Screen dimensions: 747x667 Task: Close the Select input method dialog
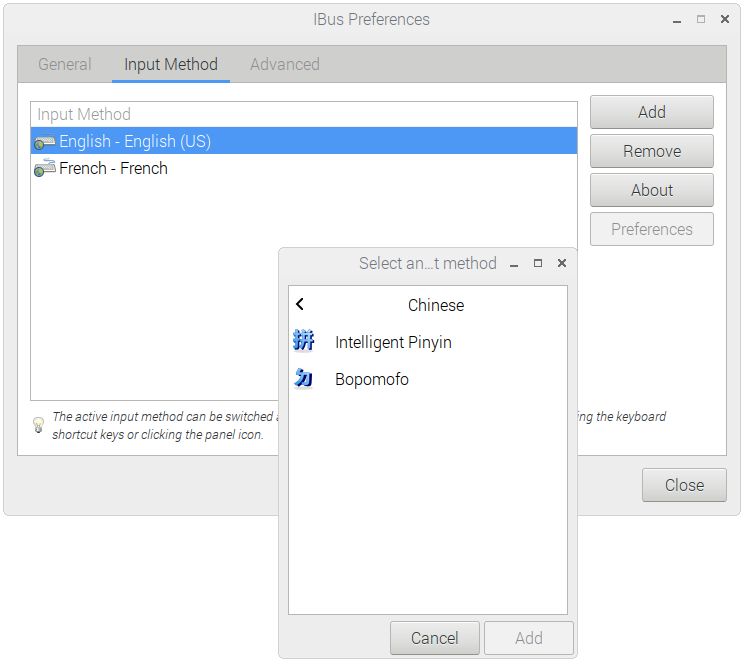click(x=562, y=263)
